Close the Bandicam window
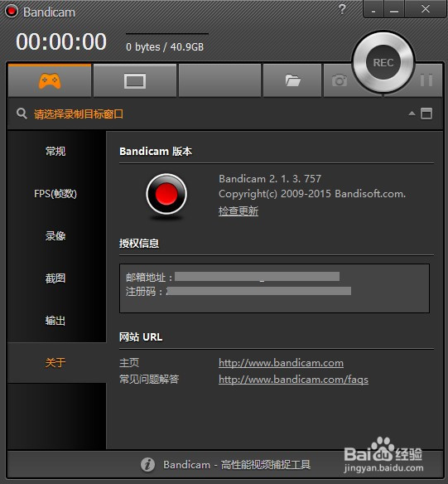This screenshot has width=448, height=484. (x=426, y=9)
